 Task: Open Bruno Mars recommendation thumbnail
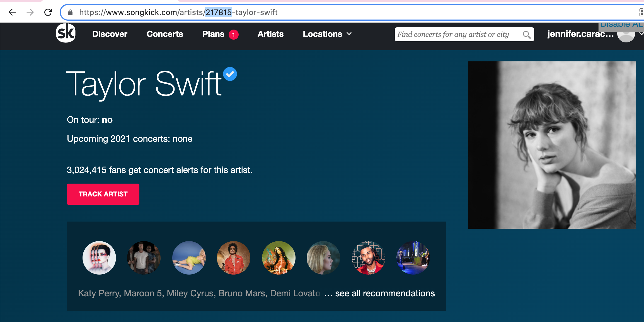[234, 258]
